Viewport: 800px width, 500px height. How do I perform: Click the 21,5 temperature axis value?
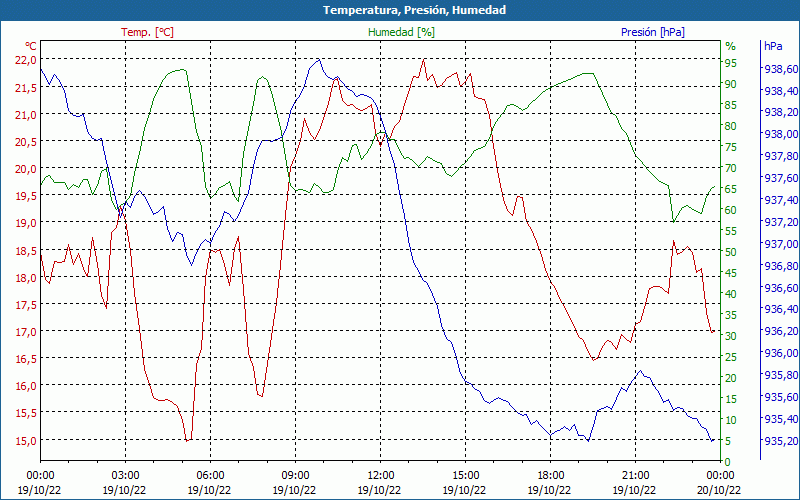pyautogui.click(x=24, y=88)
